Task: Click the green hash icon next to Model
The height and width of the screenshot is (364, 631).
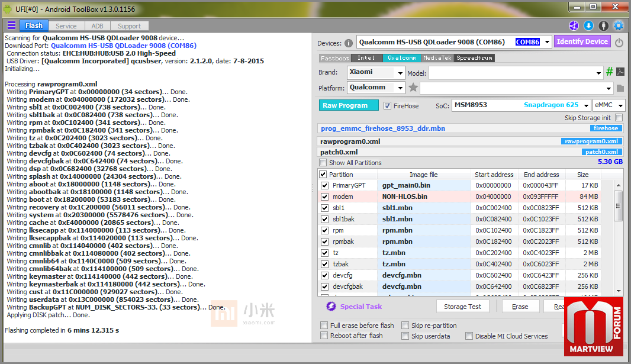Action: (610, 72)
